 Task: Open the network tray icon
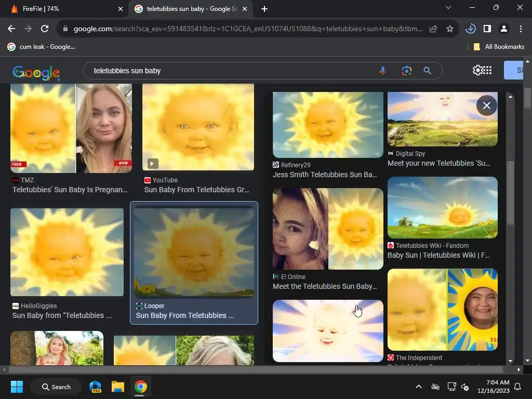coord(451,387)
